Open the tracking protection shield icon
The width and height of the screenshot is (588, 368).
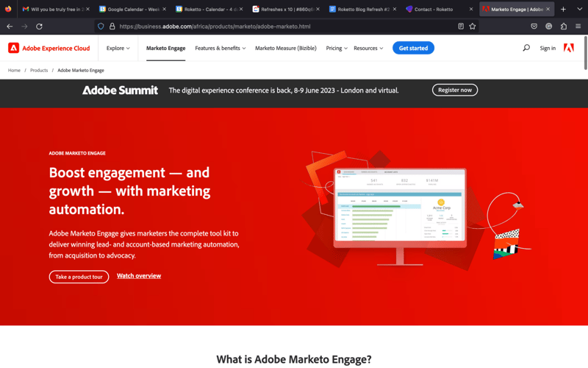[101, 26]
